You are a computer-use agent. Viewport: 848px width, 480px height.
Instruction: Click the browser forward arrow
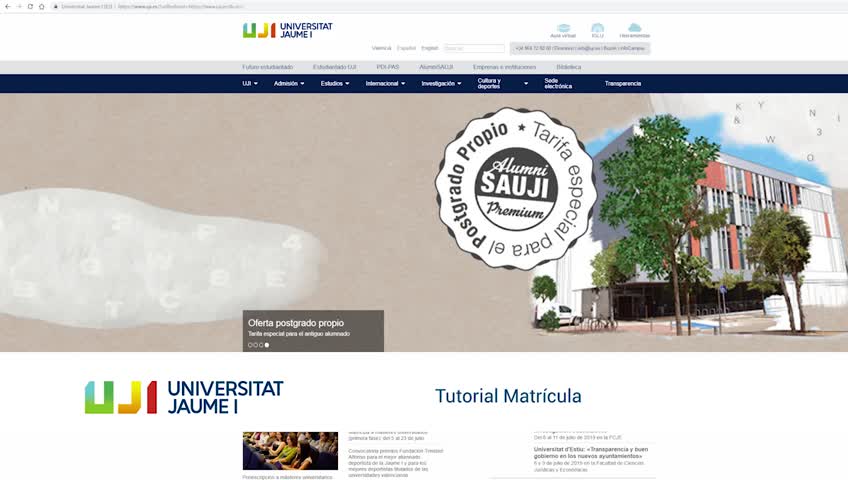(x=19, y=6)
